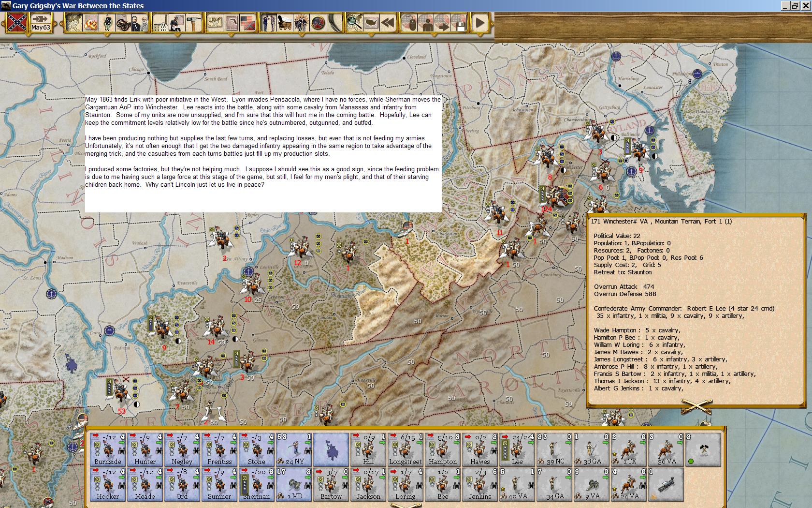Screen dimensions: 812x508
Task: Click the factory building toolbar icon
Action: pos(160,23)
